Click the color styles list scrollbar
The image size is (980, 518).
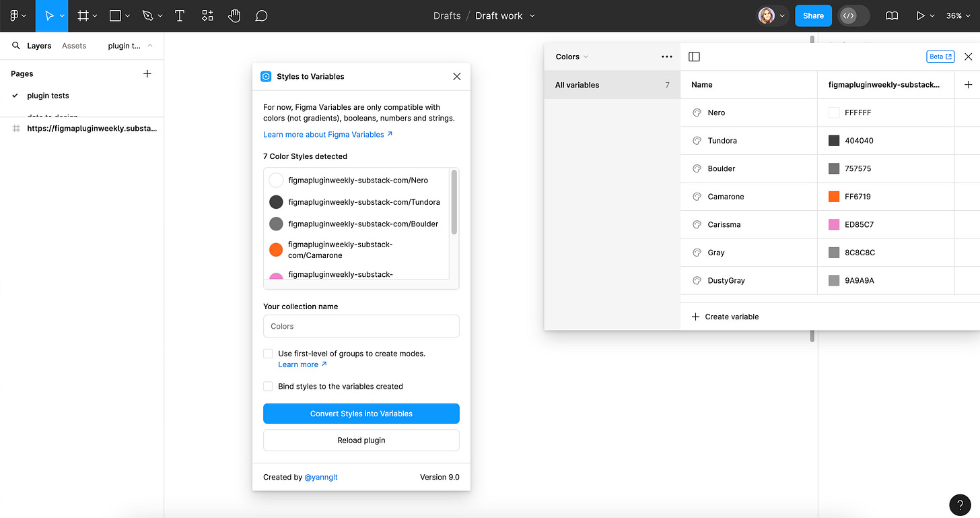tap(454, 202)
